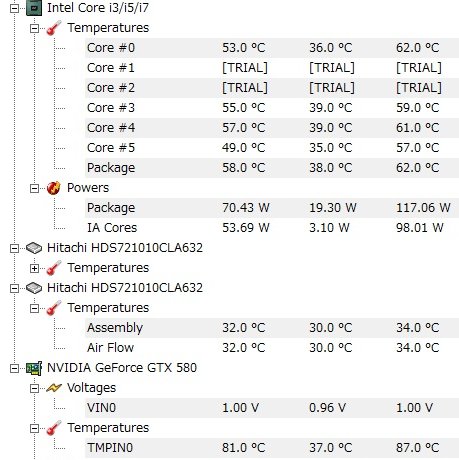Viewport: 459px width, 460px height.
Task: Expand Temperatures under the first Hitachi drive
Action: [x=34, y=268]
